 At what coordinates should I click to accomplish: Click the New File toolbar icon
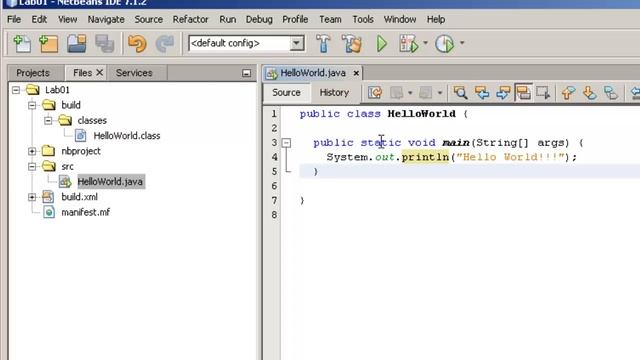click(x=22, y=43)
